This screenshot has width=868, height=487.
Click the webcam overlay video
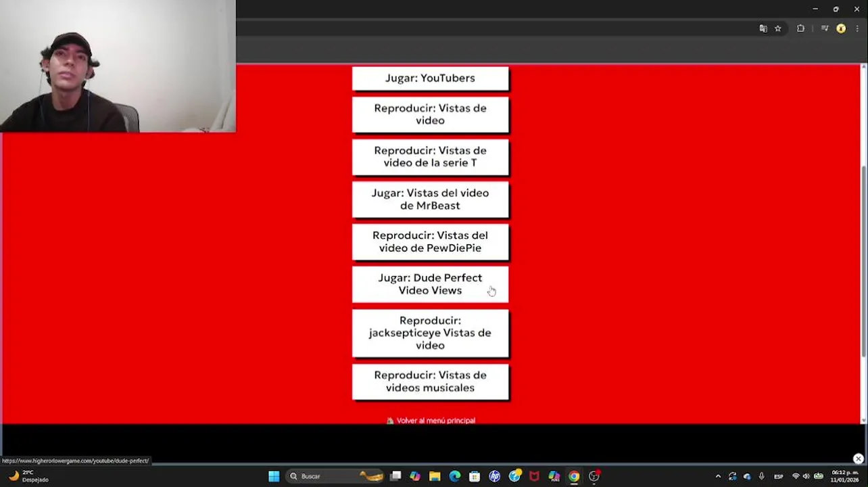(118, 66)
